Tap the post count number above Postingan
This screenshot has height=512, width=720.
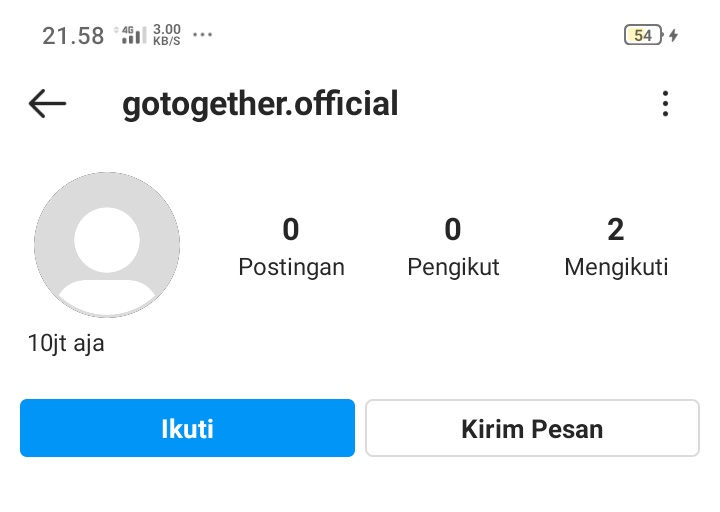[x=291, y=230]
